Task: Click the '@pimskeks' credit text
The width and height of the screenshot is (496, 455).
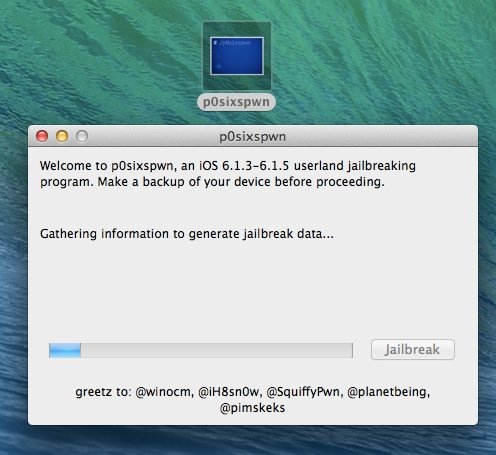Action: click(x=252, y=408)
